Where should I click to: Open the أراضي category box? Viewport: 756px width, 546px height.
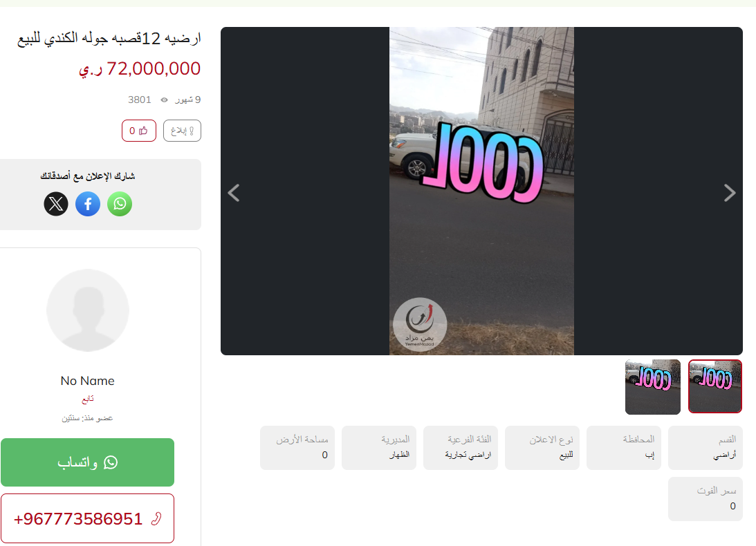(705, 448)
